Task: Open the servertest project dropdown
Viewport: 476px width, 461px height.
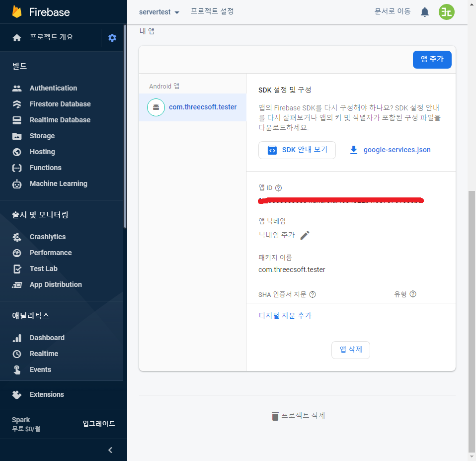Action: [x=159, y=12]
